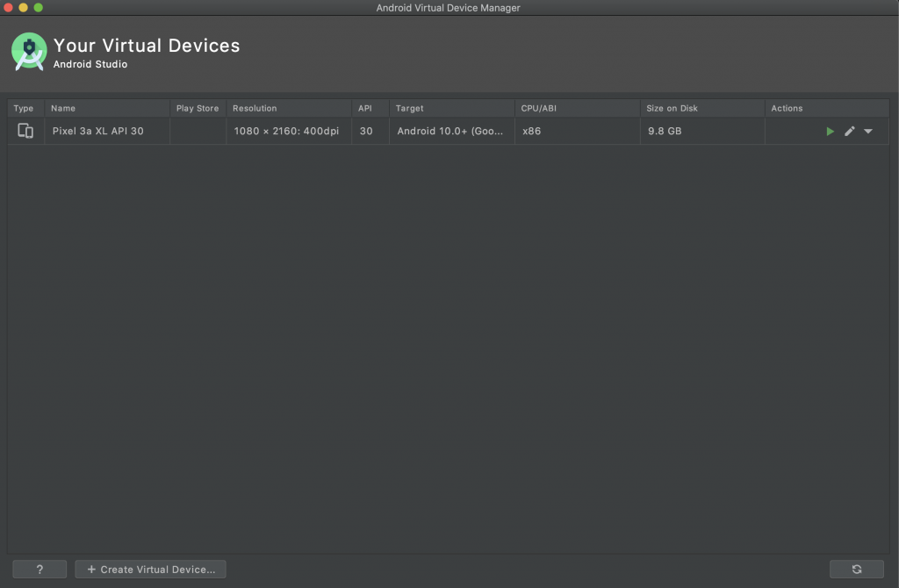The image size is (899, 588).
Task: Click the Android Studio logo icon
Action: tap(29, 52)
